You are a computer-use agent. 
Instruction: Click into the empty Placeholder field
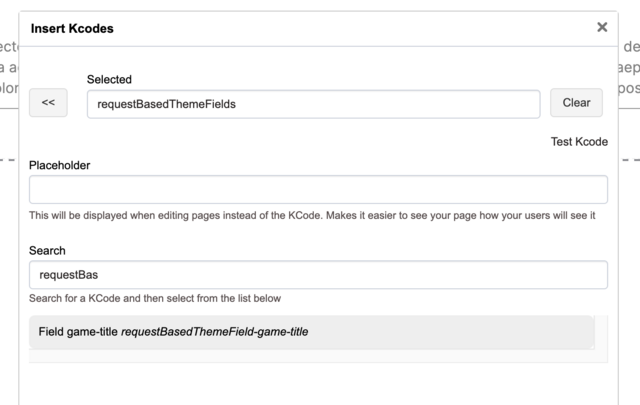[318, 190]
